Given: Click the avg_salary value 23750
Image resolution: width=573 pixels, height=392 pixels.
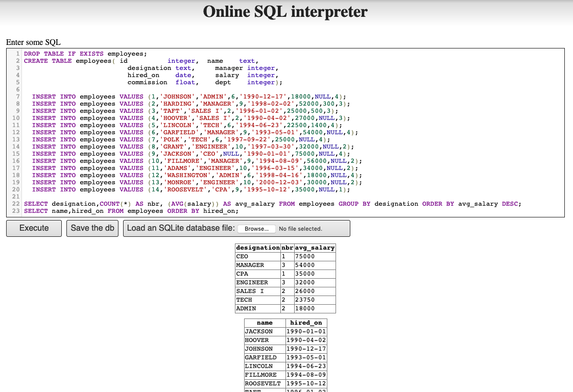Looking at the screenshot, I should [x=315, y=300].
